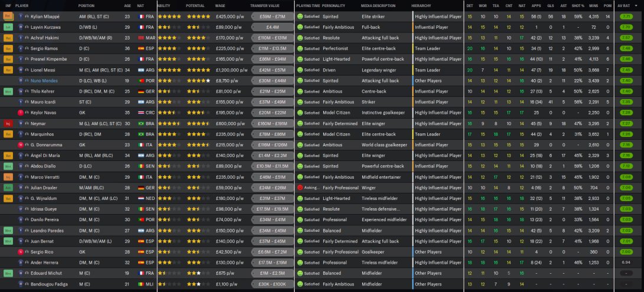
Task: Click the green satisfied face in Ander Herrera row
Action: click(x=300, y=263)
